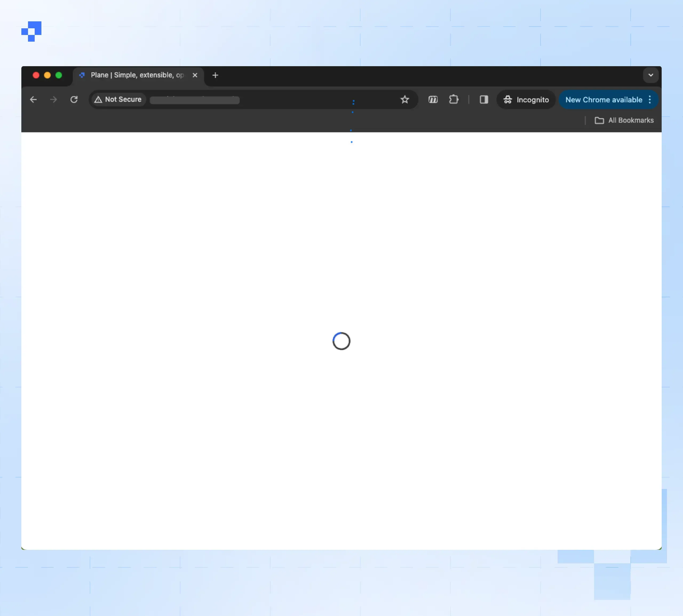Expand the tab search chevron
Screen dimensions: 683x616
(650, 75)
